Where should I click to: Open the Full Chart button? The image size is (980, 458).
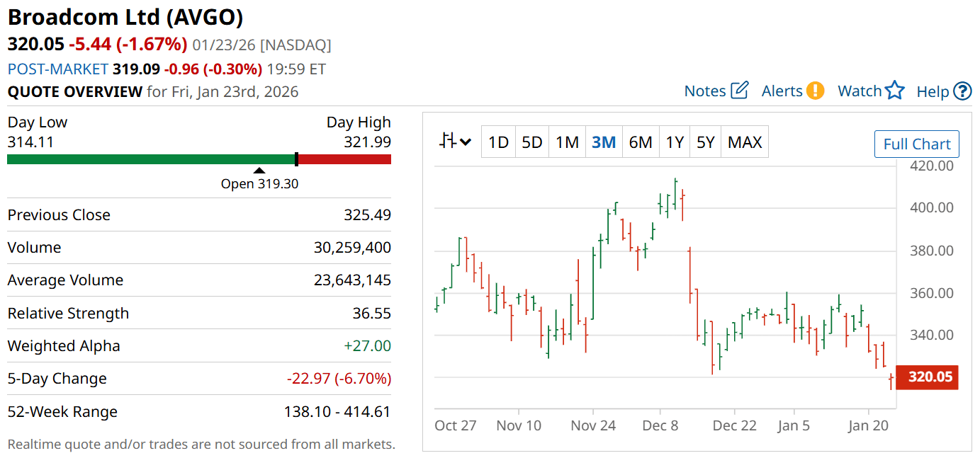click(917, 144)
